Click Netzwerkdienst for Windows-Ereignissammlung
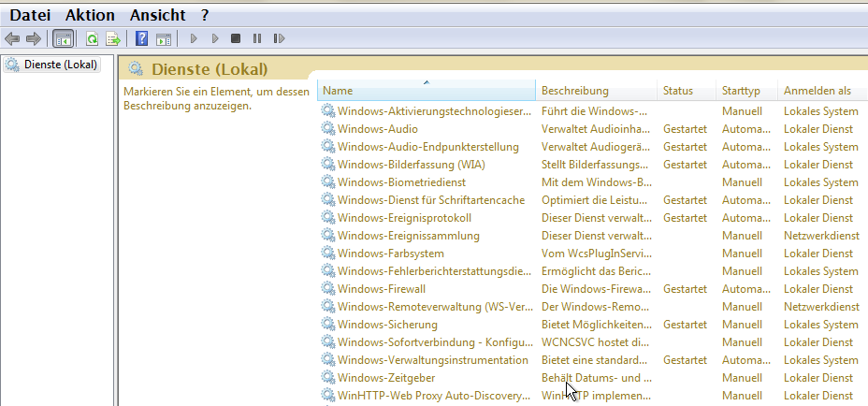868x406 pixels. 821,236
